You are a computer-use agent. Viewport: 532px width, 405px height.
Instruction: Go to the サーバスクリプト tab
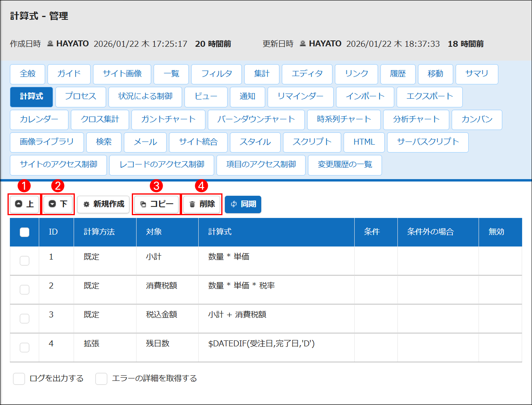point(428,142)
